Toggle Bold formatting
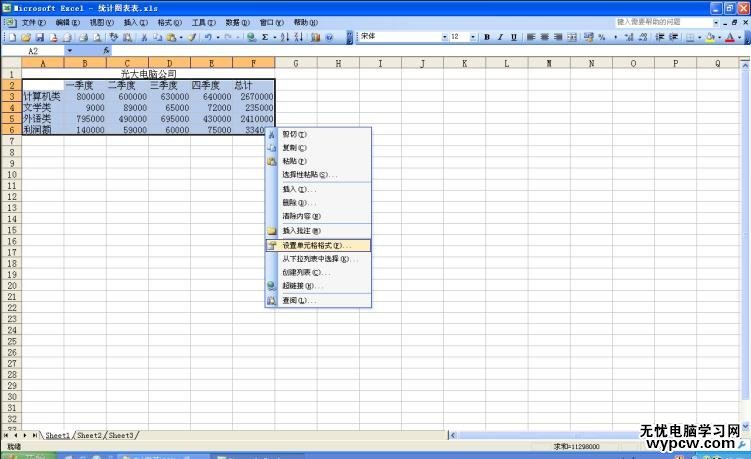Screen dimensions: 751x459 click(487, 37)
